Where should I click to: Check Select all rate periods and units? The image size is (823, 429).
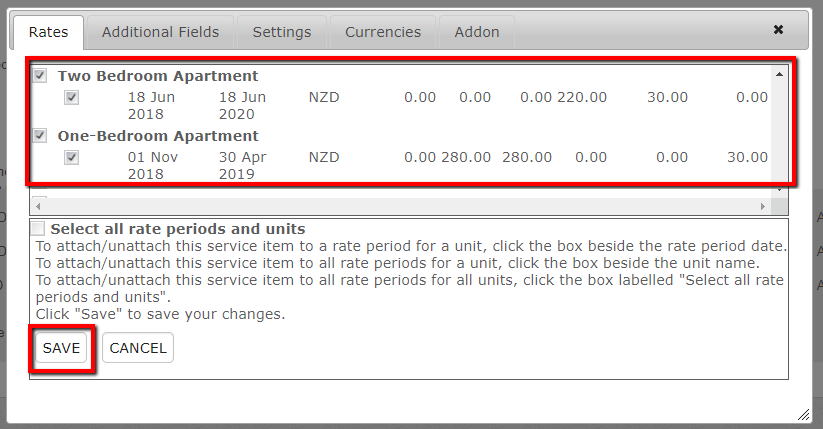pos(38,229)
